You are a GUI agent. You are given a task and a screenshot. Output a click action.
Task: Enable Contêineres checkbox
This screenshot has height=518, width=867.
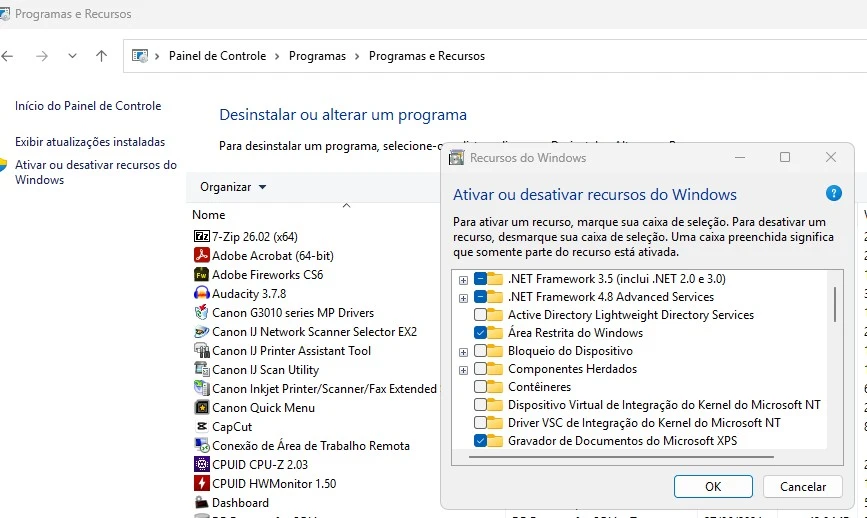pos(480,387)
